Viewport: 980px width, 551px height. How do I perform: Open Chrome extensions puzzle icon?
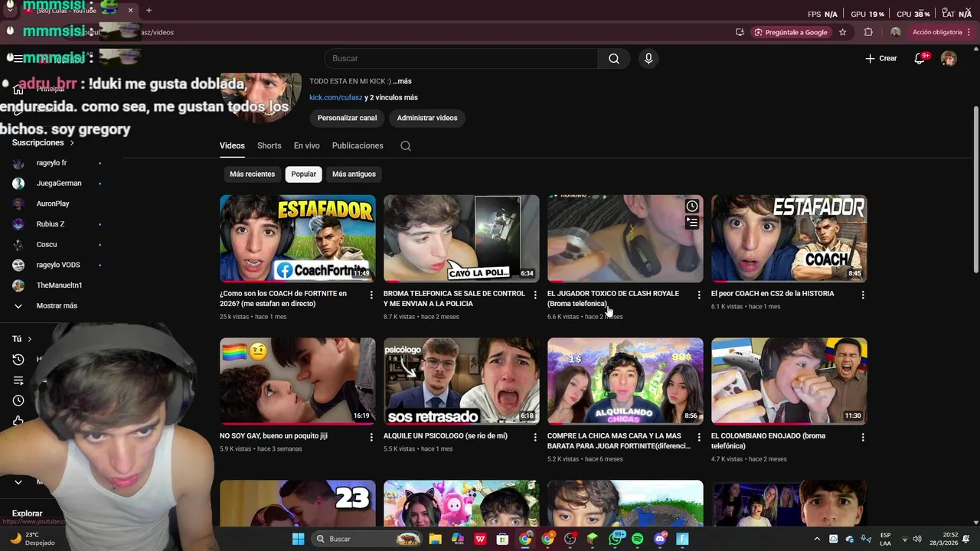(x=868, y=32)
